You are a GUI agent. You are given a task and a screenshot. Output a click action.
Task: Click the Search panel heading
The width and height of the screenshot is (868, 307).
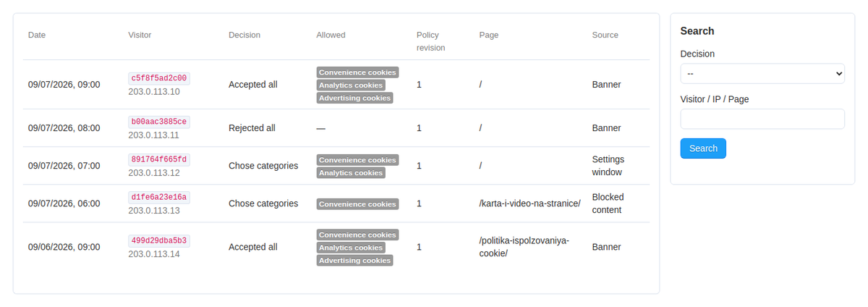697,31
